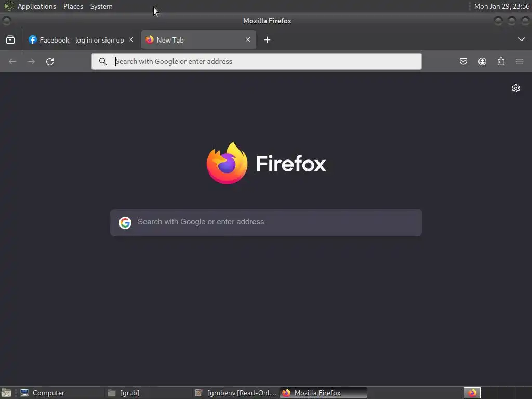Image resolution: width=532 pixels, height=399 pixels.
Task: Open Firefox account icon
Action: click(x=482, y=61)
